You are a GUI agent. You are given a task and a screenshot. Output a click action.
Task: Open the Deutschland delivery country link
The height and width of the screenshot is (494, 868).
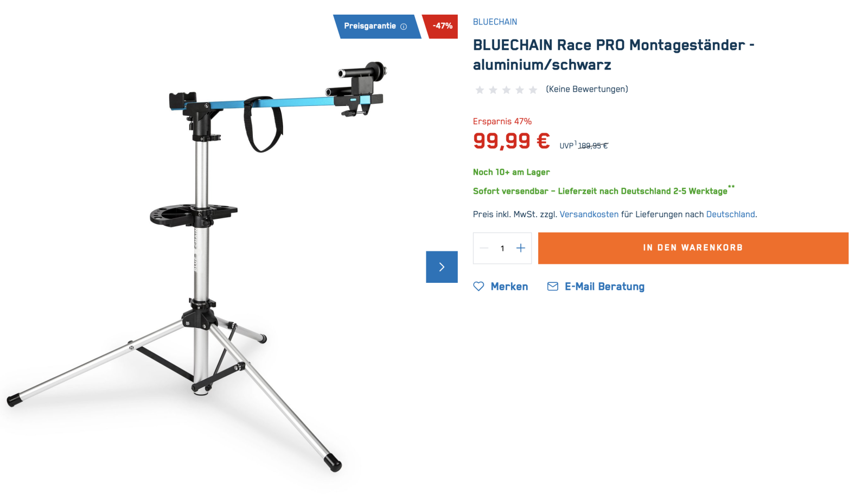730,214
